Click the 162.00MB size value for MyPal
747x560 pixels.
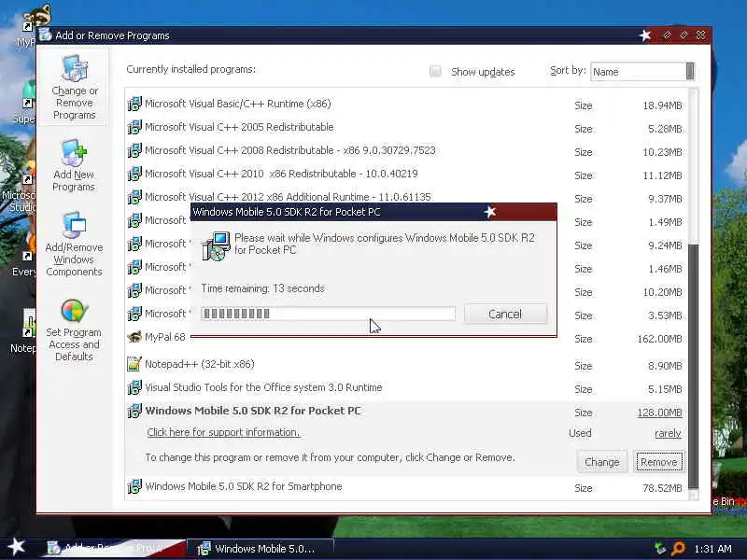point(659,339)
